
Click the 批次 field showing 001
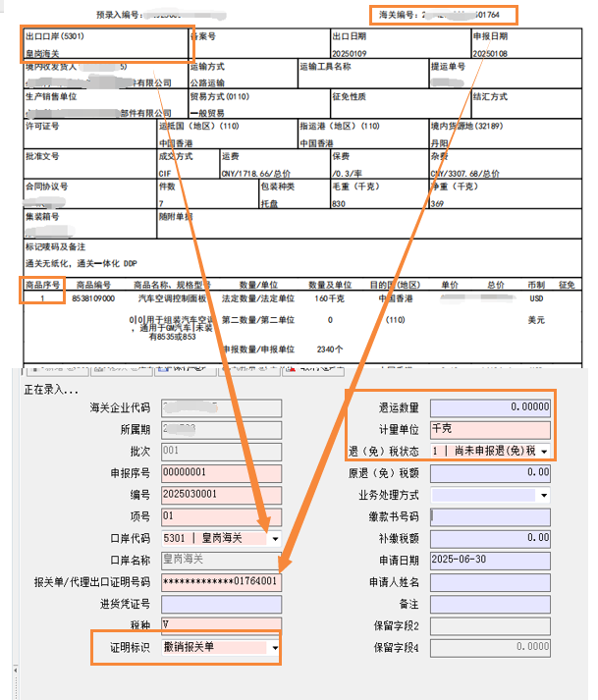(222, 452)
